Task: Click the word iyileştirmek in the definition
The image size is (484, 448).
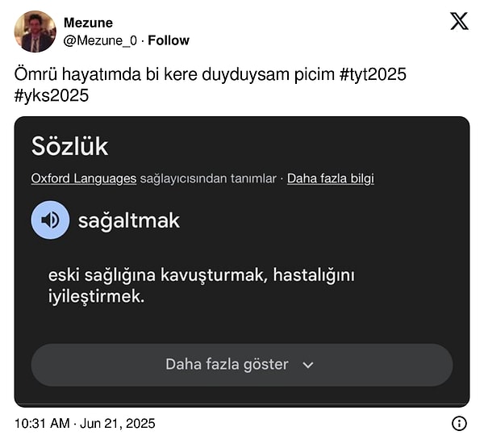Action: 96,296
